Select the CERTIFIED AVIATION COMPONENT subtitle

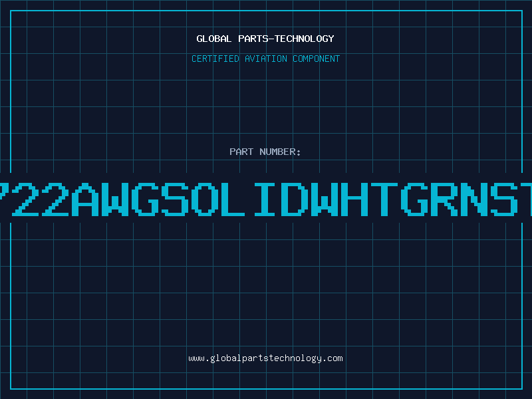pyautogui.click(x=265, y=59)
